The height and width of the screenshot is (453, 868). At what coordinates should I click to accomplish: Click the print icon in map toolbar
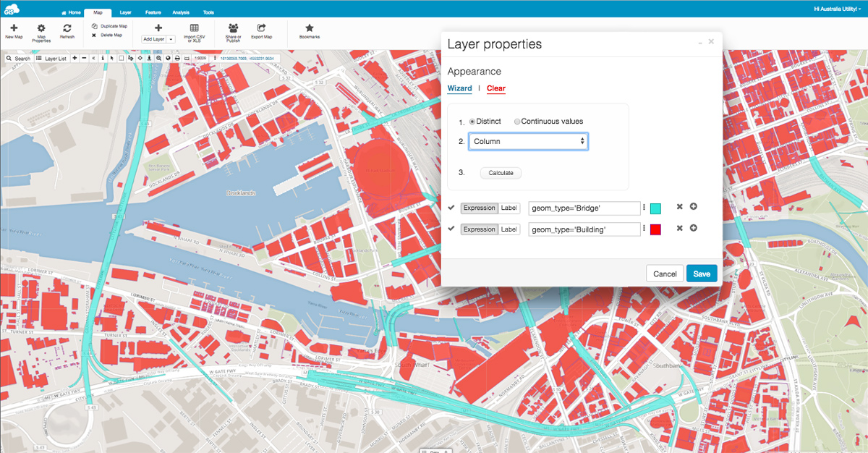pos(177,58)
